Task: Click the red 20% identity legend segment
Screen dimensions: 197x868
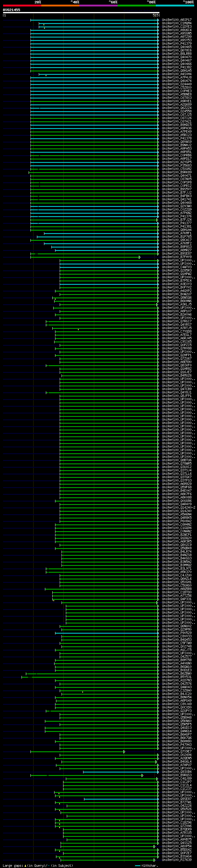Action: pos(22,6)
